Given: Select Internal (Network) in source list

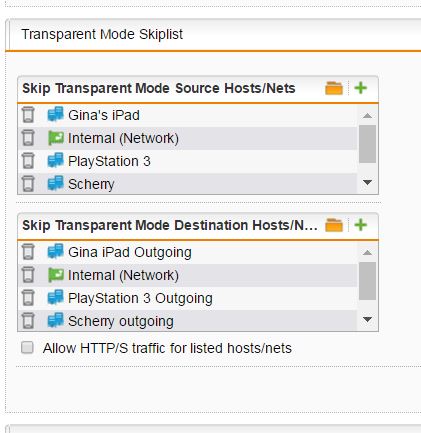Looking at the screenshot, I should click(x=188, y=138).
